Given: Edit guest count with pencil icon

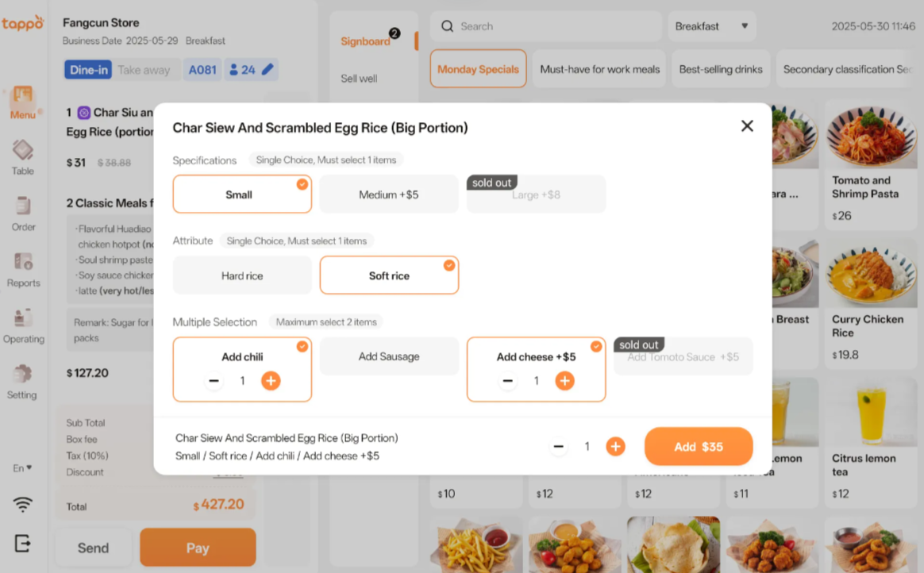Looking at the screenshot, I should coord(268,70).
